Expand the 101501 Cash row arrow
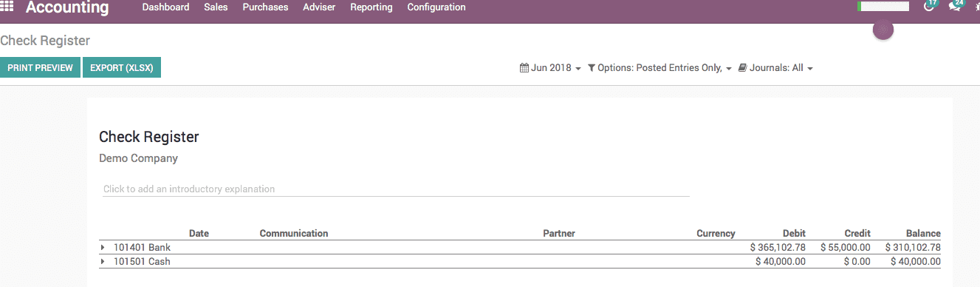The image size is (980, 287). pyautogui.click(x=103, y=261)
